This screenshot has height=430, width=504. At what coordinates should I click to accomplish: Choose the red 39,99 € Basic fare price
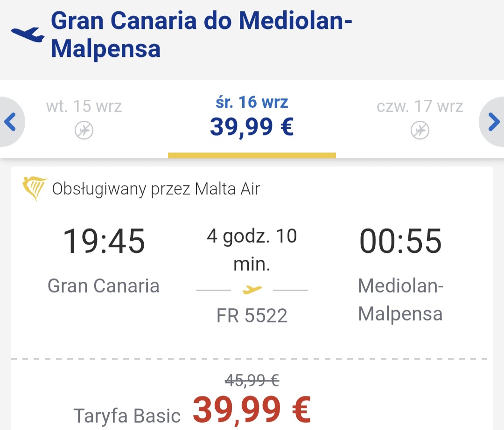(x=252, y=409)
